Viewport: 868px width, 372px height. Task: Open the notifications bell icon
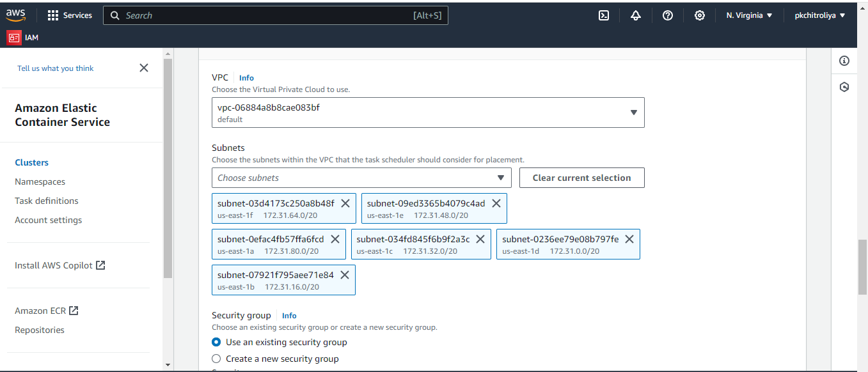click(x=635, y=15)
